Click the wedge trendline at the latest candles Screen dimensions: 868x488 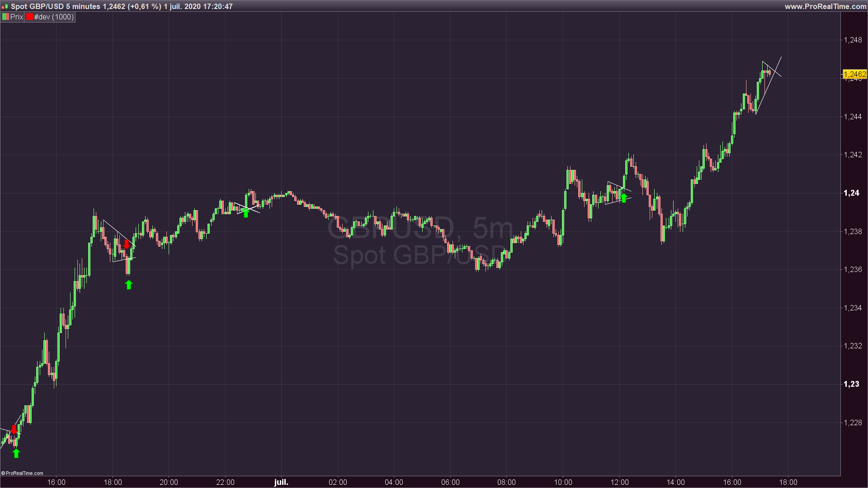769,86
